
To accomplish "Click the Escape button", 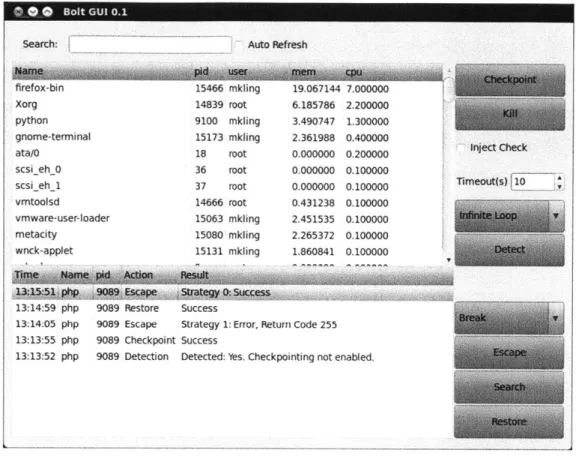I will point(509,352).
